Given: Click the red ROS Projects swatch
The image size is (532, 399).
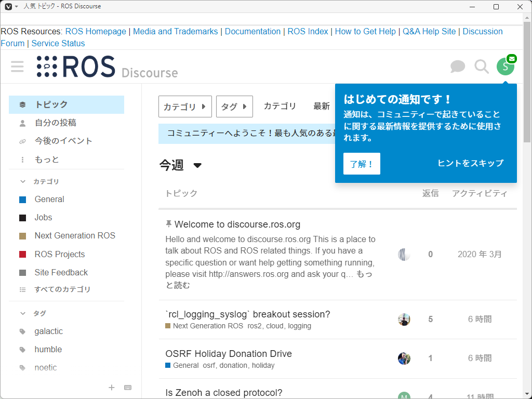Looking at the screenshot, I should 23,254.
